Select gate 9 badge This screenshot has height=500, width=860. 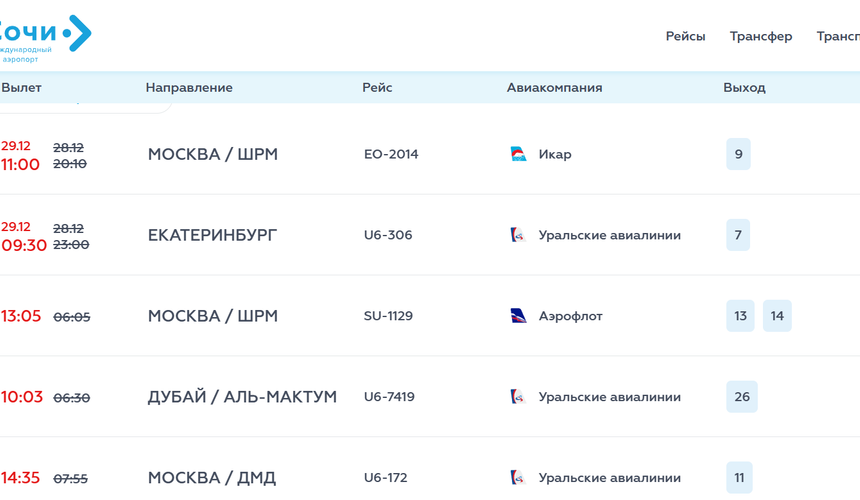coord(738,154)
